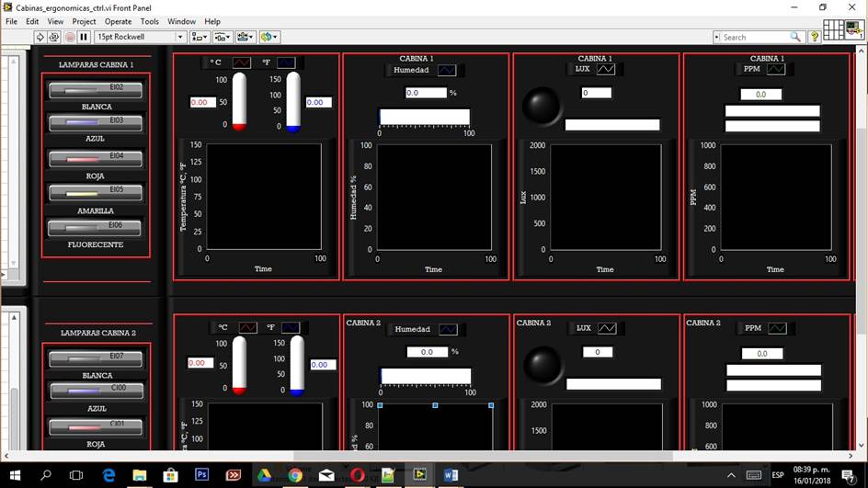Image resolution: width=868 pixels, height=488 pixels.
Task: Open the Tools menu
Action: (149, 21)
